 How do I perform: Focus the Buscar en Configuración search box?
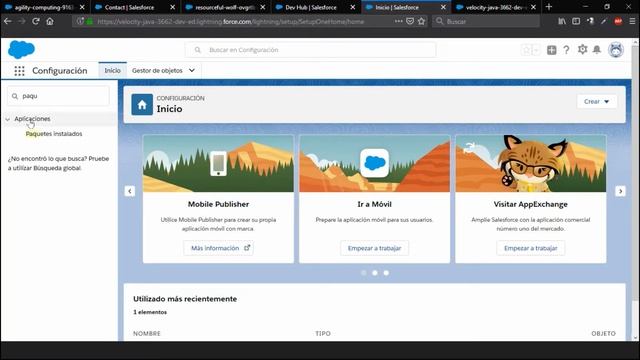point(310,50)
